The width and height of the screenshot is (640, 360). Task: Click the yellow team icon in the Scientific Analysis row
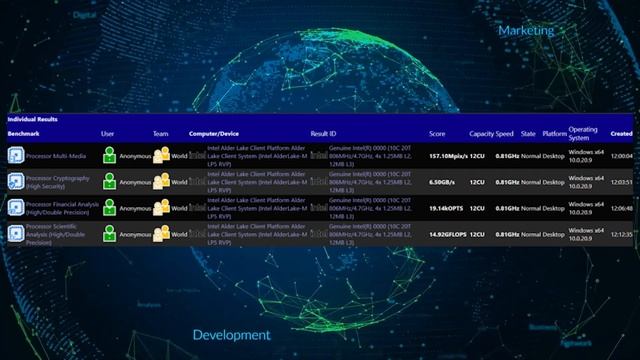[161, 234]
